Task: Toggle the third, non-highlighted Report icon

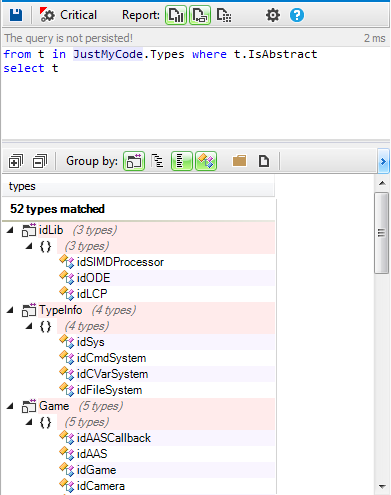Action: [x=224, y=15]
